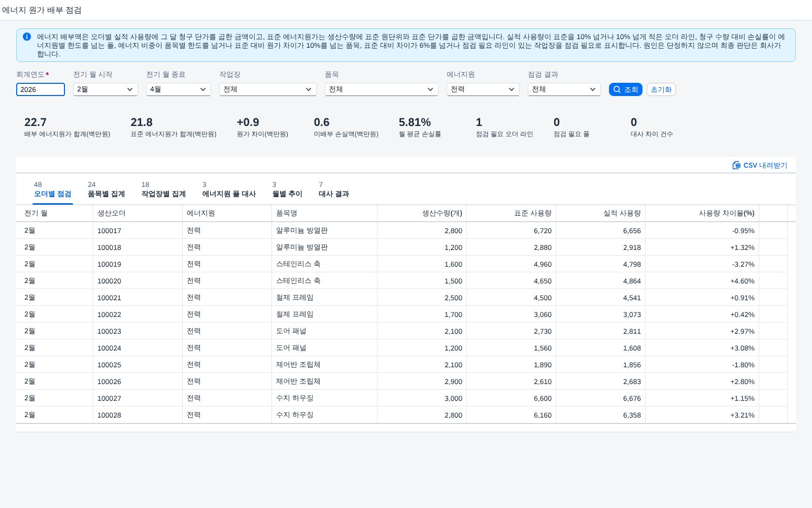Focus the 회계연도 input field
Viewport: 812px width, 508px height.
point(41,89)
